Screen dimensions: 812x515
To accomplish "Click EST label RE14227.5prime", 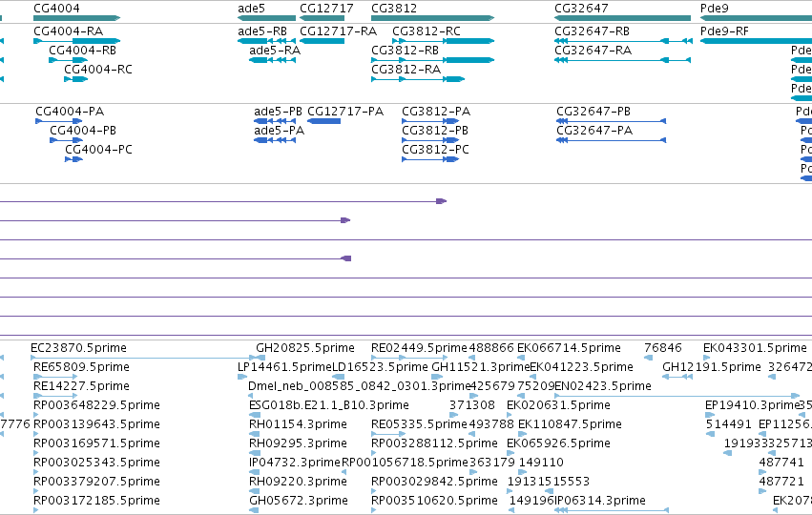I will (81, 386).
